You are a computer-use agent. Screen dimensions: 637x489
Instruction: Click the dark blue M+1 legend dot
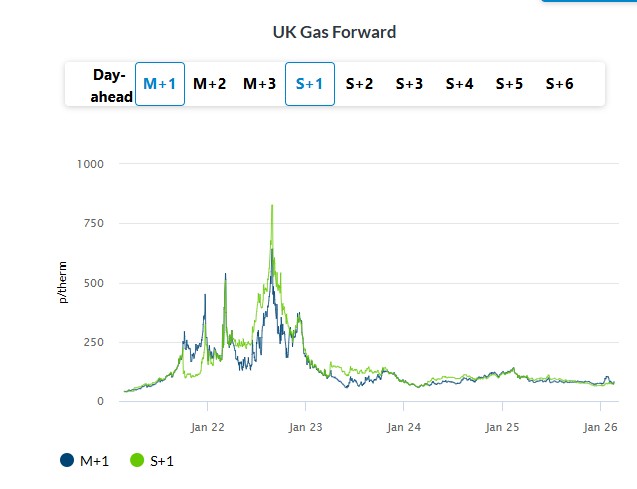pos(67,460)
